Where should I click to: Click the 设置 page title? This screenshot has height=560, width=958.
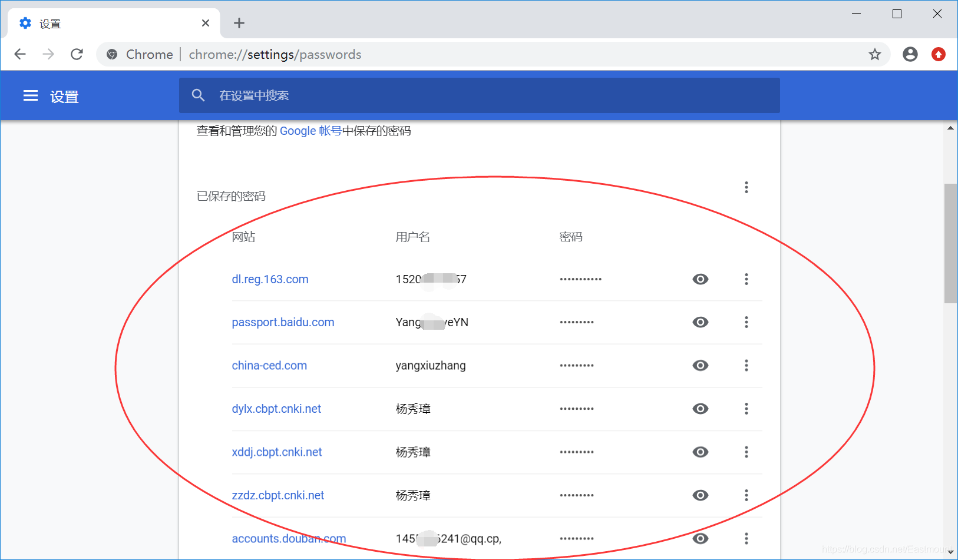pyautogui.click(x=64, y=97)
